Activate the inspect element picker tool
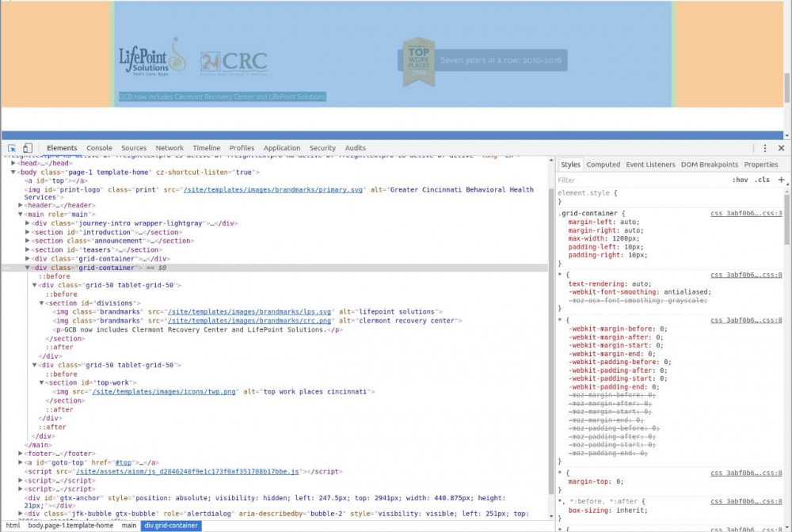Screen dimensions: 792x532 13,148
